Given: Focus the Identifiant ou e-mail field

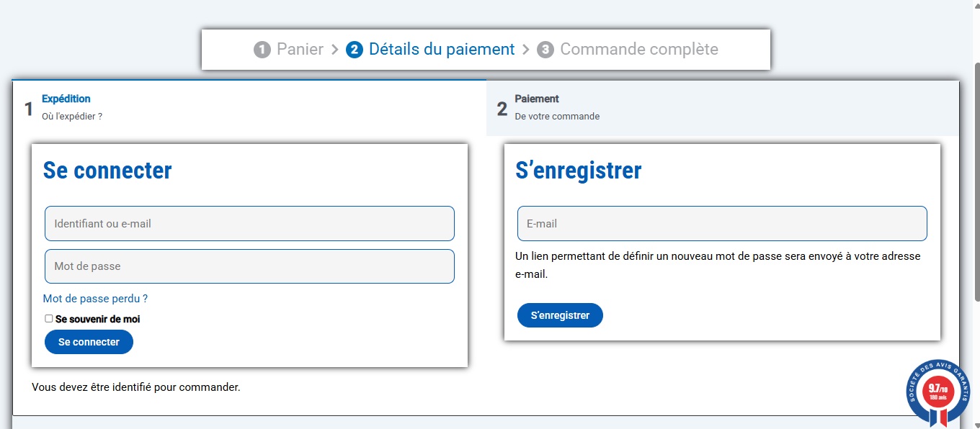Looking at the screenshot, I should tap(249, 224).
